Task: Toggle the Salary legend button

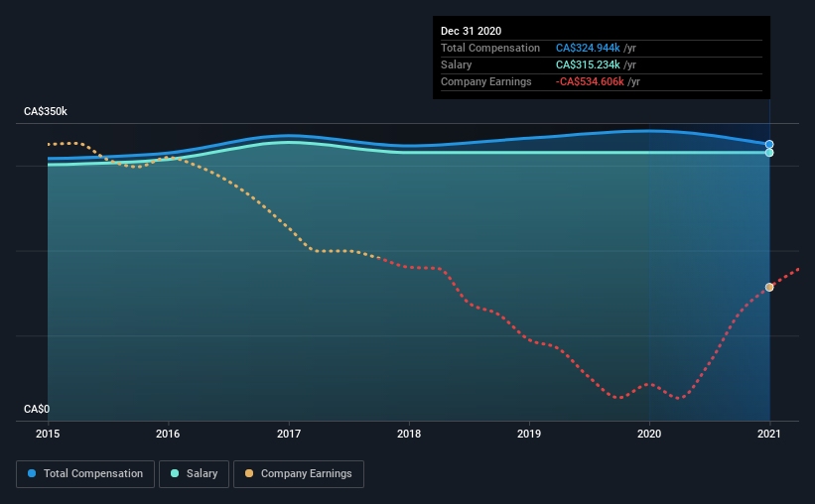Action: click(194, 474)
